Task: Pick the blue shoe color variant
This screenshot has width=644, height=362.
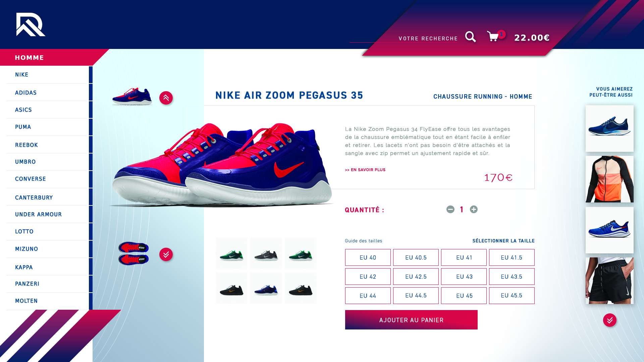Action: pyautogui.click(x=266, y=288)
